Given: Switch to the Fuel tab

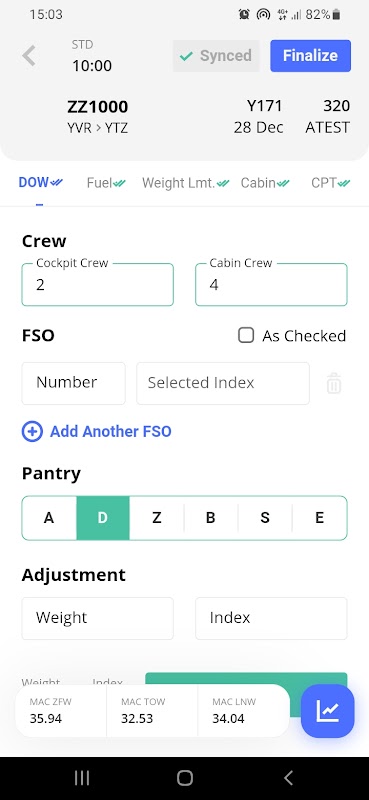Looking at the screenshot, I should 106,183.
